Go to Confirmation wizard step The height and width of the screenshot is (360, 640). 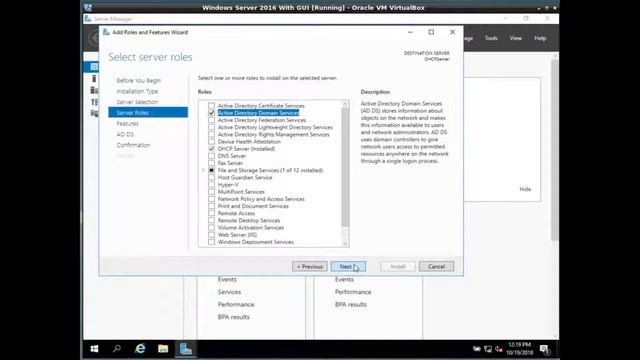pos(133,145)
